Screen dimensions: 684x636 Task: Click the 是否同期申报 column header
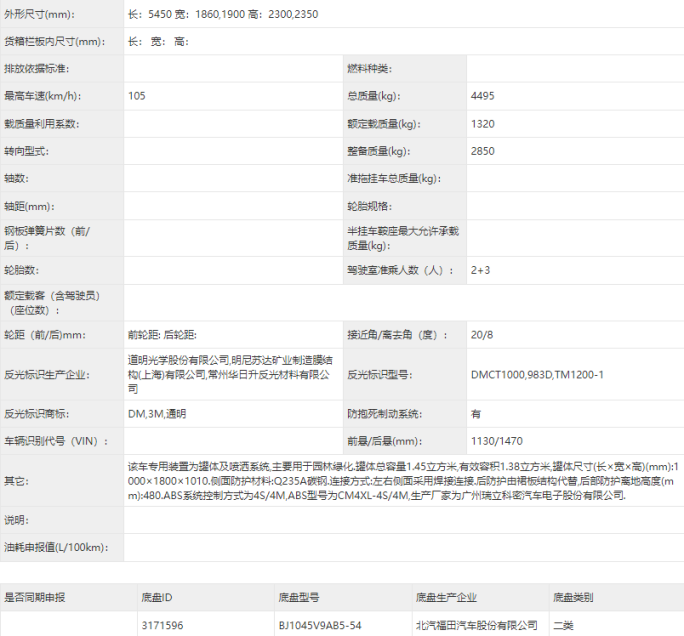click(x=35, y=597)
